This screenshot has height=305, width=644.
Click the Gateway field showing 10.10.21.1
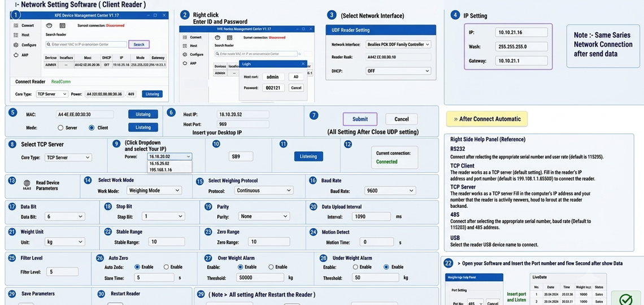pyautogui.click(x=521, y=61)
